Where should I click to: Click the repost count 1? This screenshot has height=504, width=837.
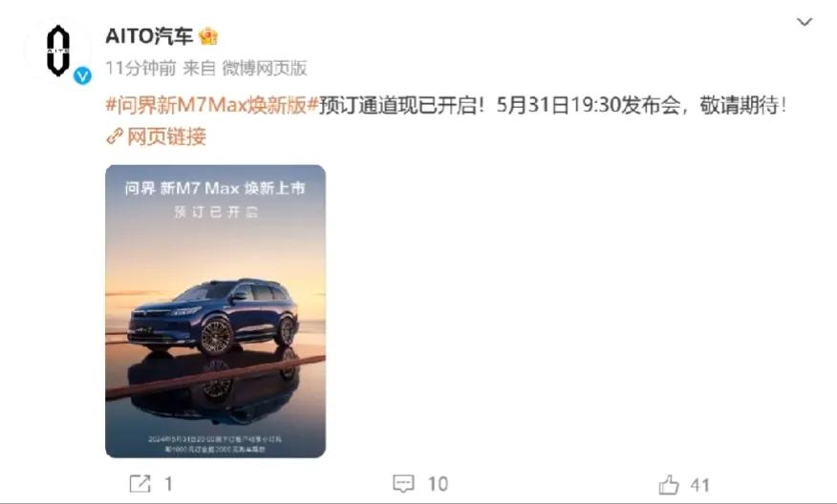tap(169, 484)
